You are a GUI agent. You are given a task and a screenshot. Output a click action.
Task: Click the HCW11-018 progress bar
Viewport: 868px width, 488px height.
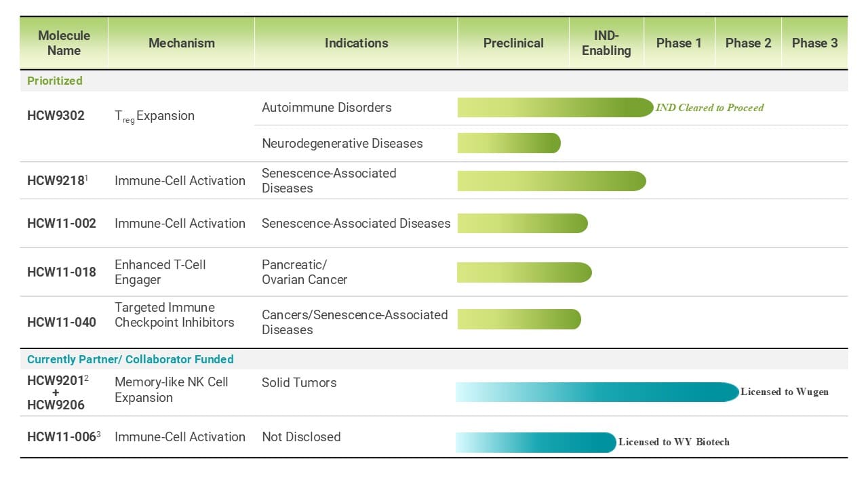point(525,272)
